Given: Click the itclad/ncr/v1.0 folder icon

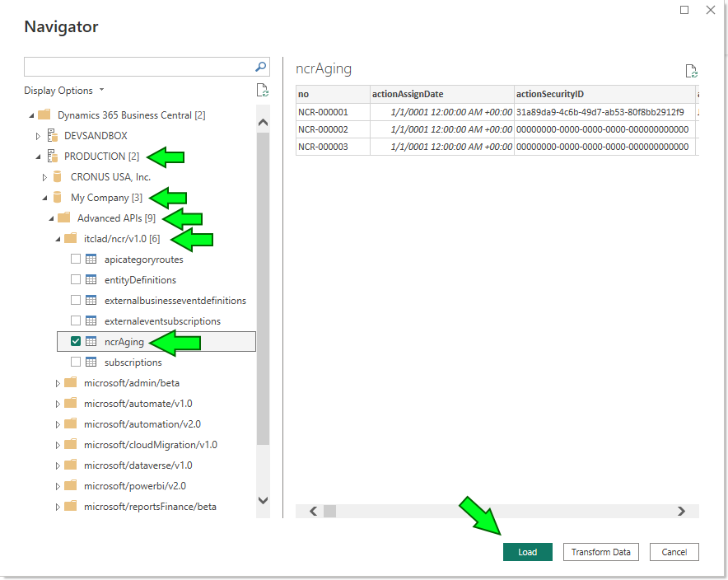Looking at the screenshot, I should point(71,238).
